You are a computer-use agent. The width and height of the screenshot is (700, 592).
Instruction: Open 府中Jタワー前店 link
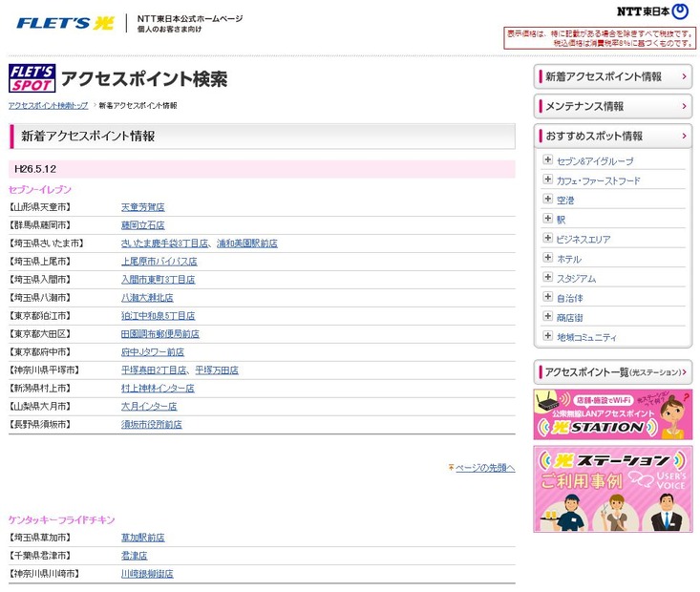153,352
